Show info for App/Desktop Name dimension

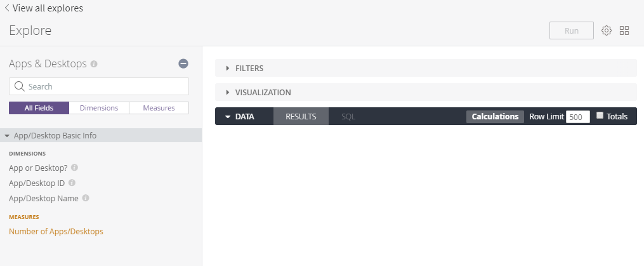pyautogui.click(x=86, y=198)
